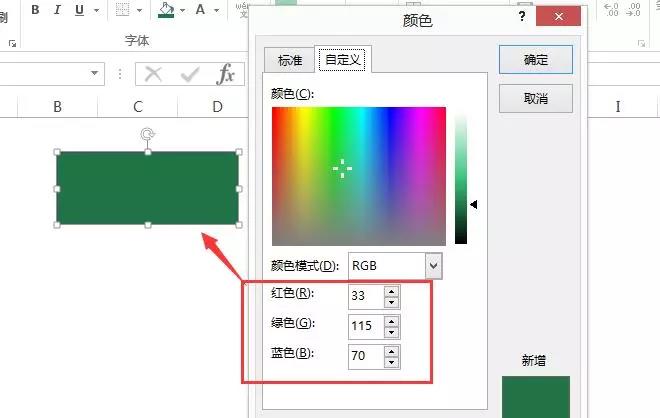Pick a color in the spectrum field

pos(359,176)
